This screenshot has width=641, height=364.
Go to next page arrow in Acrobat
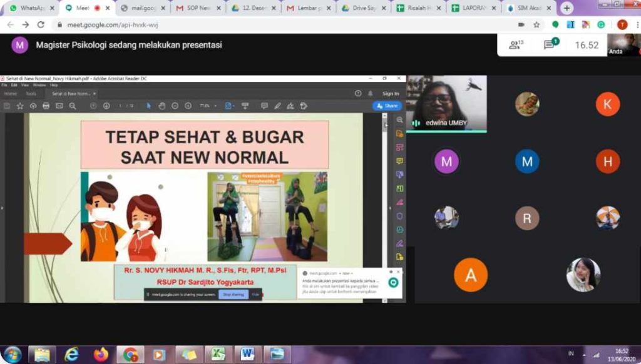click(106, 106)
